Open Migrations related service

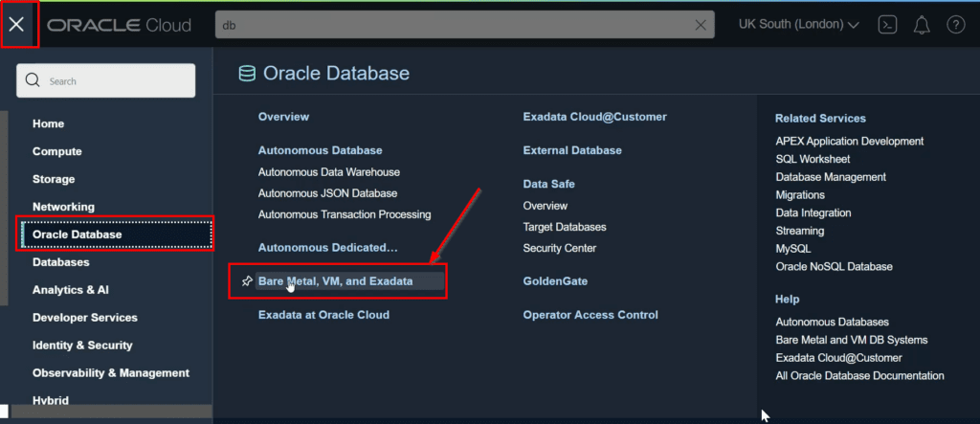800,194
